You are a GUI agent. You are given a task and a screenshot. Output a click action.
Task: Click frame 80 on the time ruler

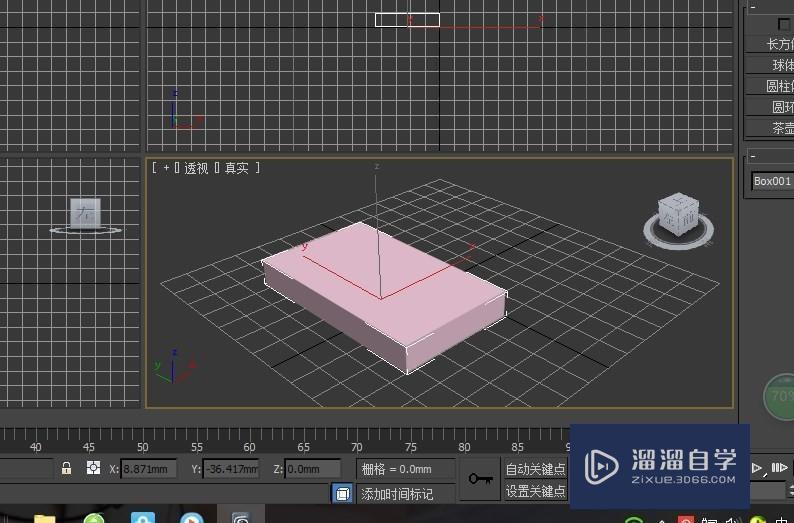464,447
